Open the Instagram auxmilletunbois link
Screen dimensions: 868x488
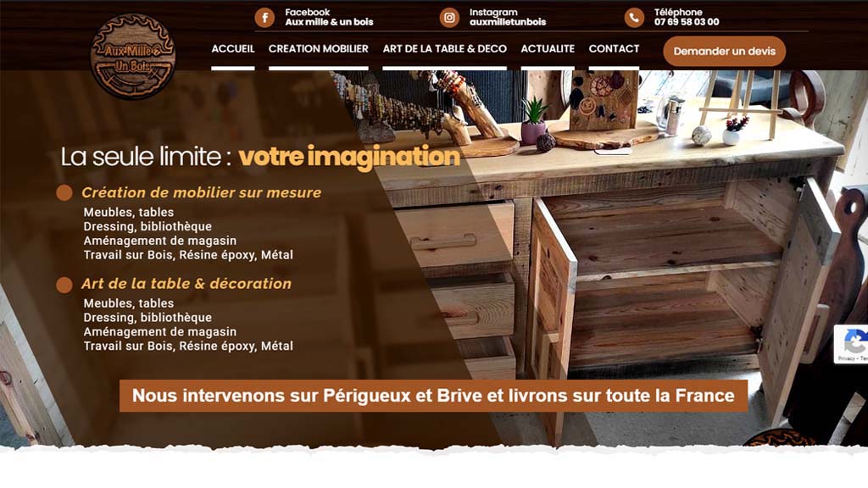click(508, 17)
